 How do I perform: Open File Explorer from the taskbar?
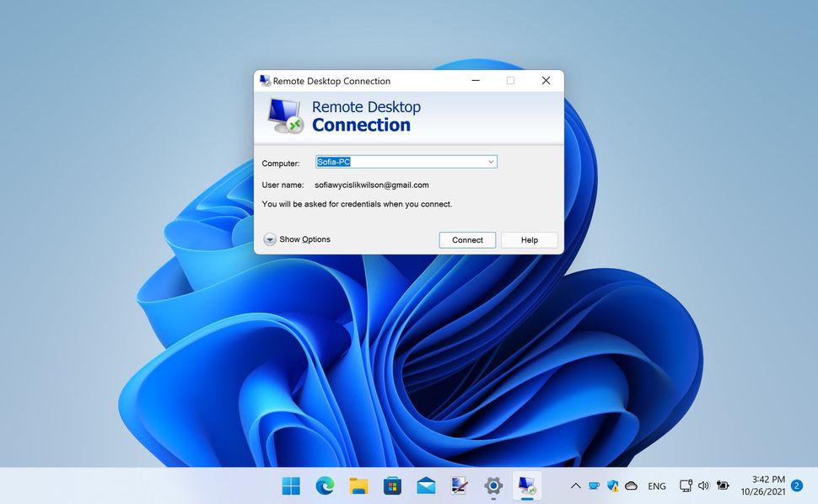click(358, 485)
